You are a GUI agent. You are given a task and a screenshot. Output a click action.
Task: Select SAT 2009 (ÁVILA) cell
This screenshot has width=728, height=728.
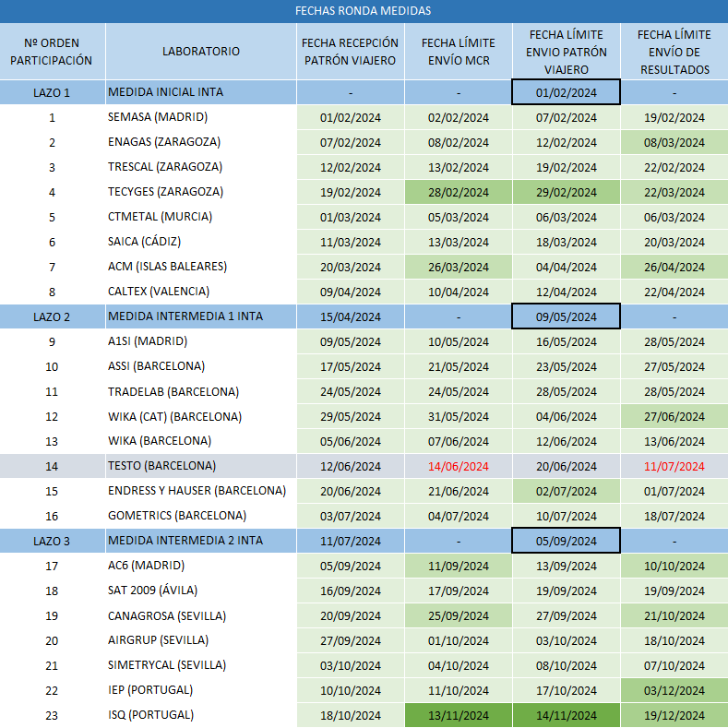(201, 591)
